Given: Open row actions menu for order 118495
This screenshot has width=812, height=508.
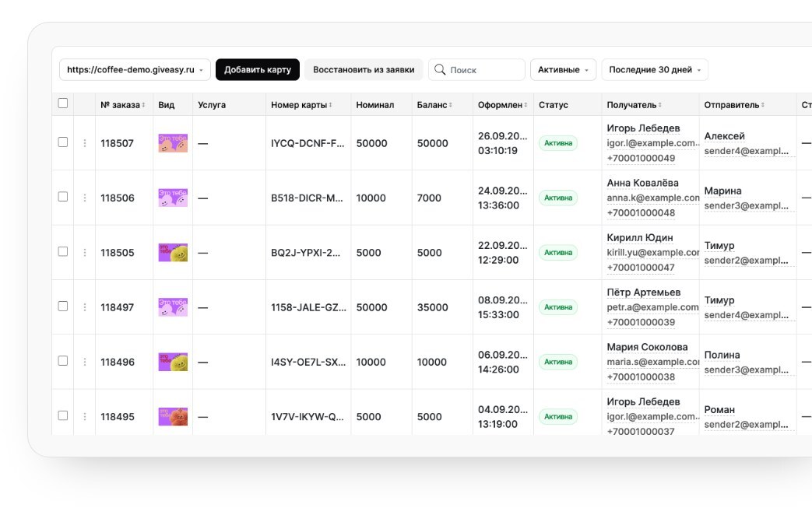Looking at the screenshot, I should pyautogui.click(x=85, y=417).
